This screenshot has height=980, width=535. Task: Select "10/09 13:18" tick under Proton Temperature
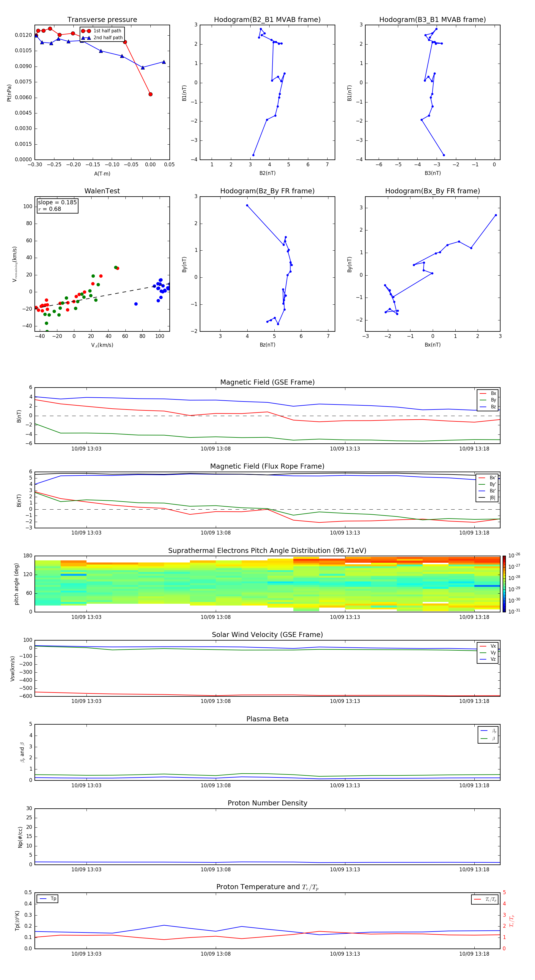click(474, 954)
